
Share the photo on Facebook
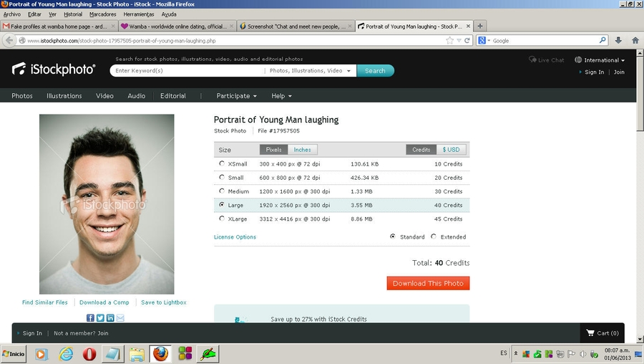[x=90, y=317]
